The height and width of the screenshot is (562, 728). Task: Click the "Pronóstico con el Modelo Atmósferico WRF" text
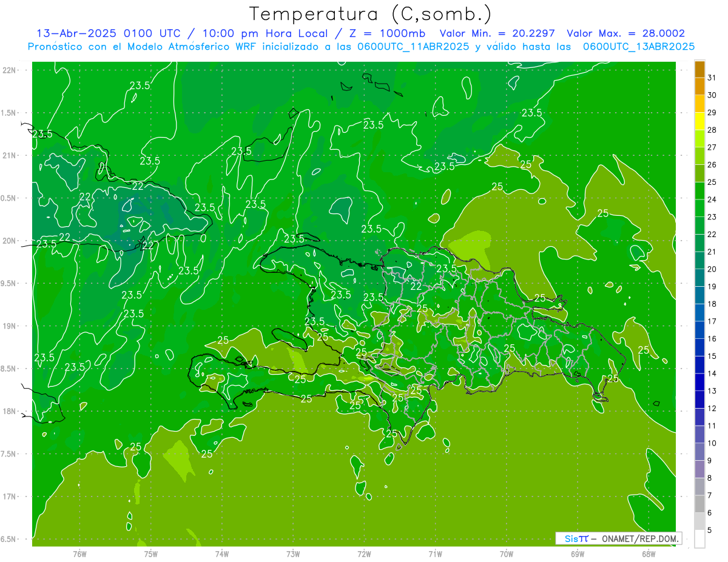[143, 47]
